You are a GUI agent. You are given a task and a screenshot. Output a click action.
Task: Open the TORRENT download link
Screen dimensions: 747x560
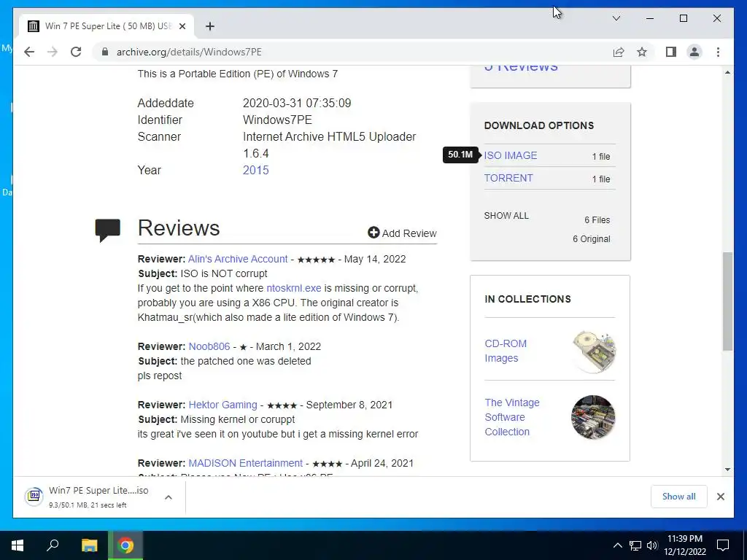pyautogui.click(x=508, y=178)
